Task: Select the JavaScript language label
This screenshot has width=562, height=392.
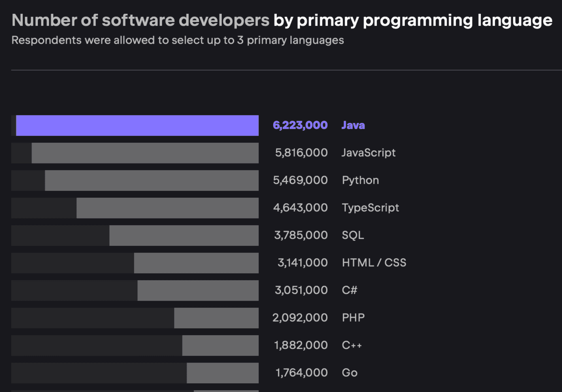Action: click(x=368, y=153)
